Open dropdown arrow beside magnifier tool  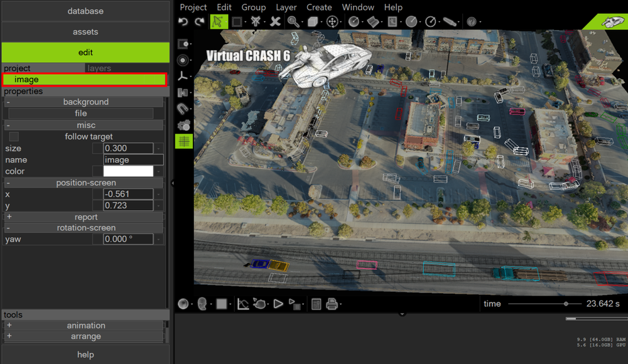pyautogui.click(x=302, y=23)
